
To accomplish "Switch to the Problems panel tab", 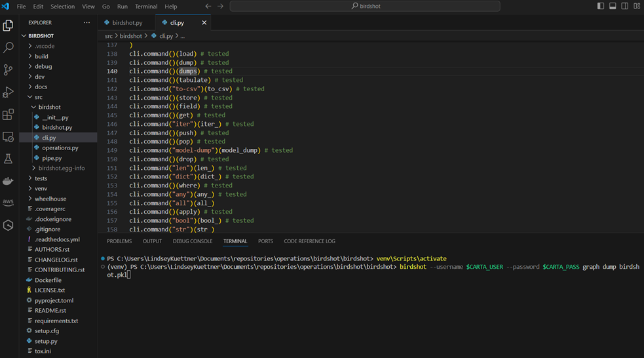I will [119, 241].
